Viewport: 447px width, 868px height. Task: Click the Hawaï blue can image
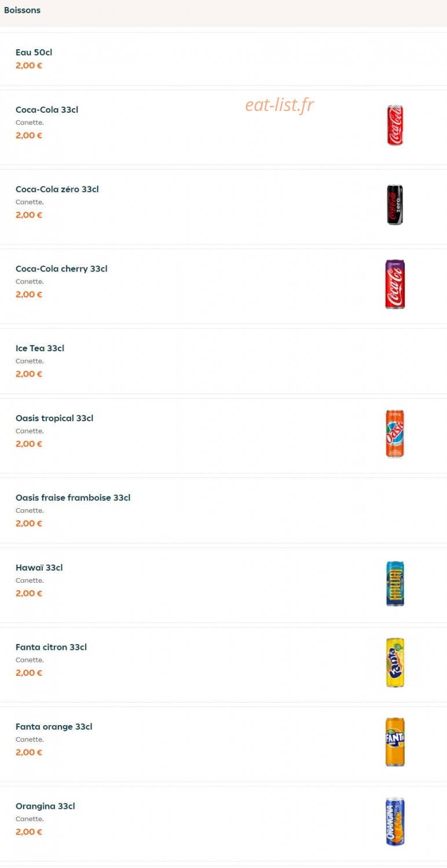tap(395, 583)
